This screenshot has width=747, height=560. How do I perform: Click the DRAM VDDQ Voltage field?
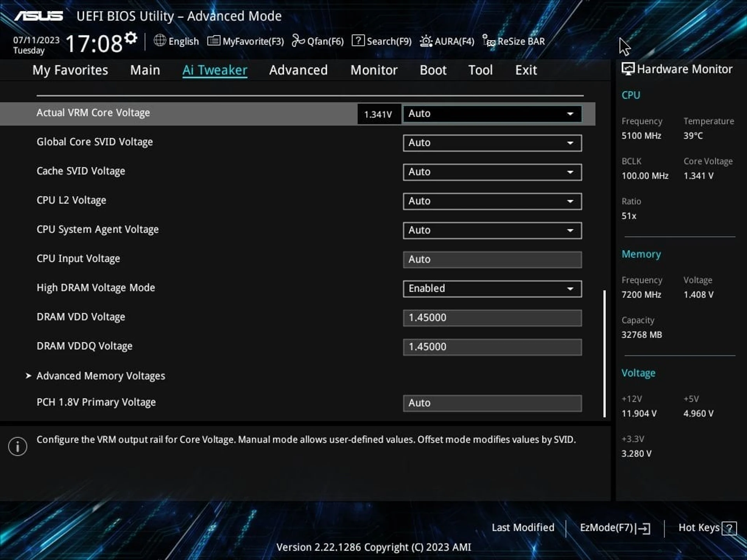(492, 347)
